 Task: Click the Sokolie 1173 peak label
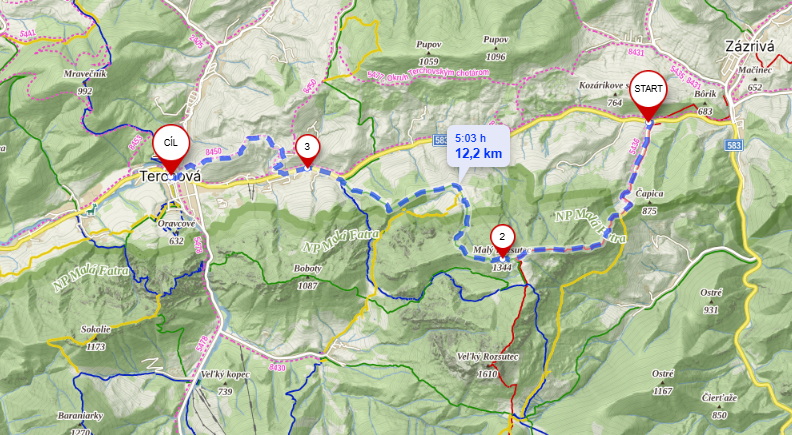point(95,337)
